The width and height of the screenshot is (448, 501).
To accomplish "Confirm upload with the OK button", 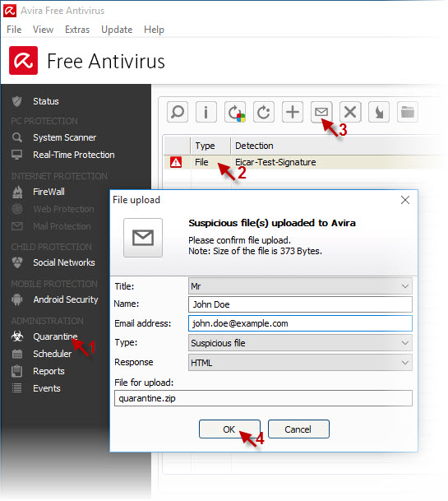I will (229, 429).
